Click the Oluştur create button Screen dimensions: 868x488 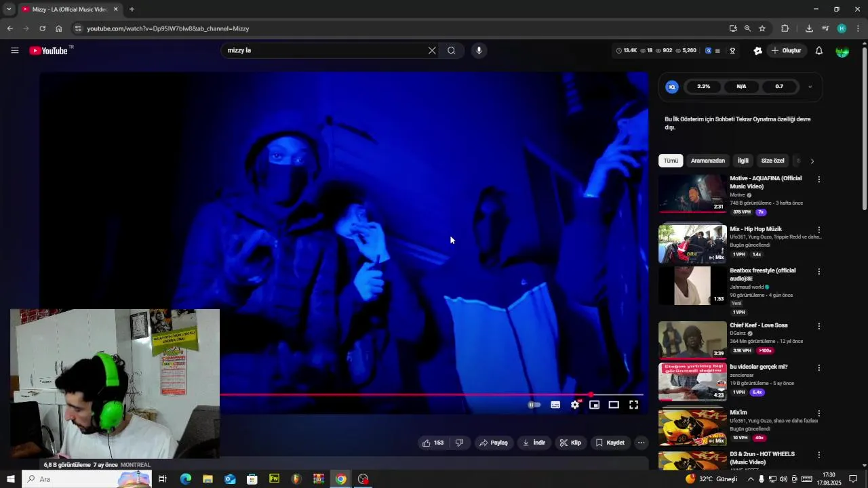[787, 51]
